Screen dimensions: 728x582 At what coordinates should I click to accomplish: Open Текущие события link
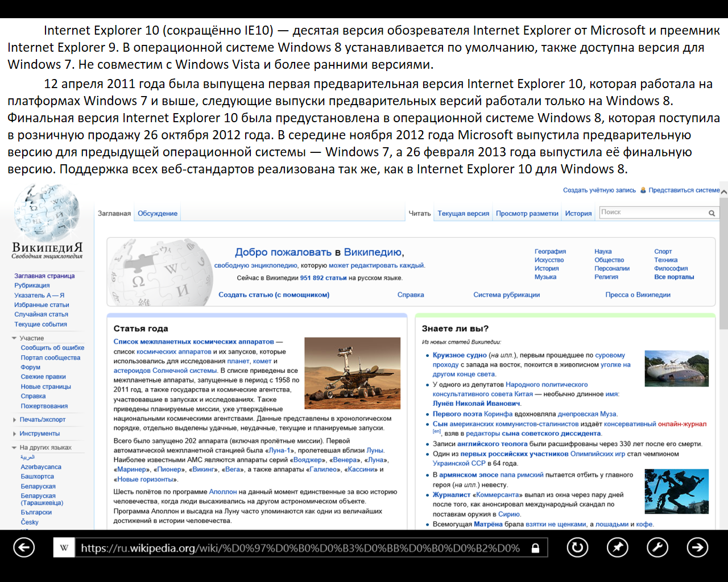pos(40,325)
